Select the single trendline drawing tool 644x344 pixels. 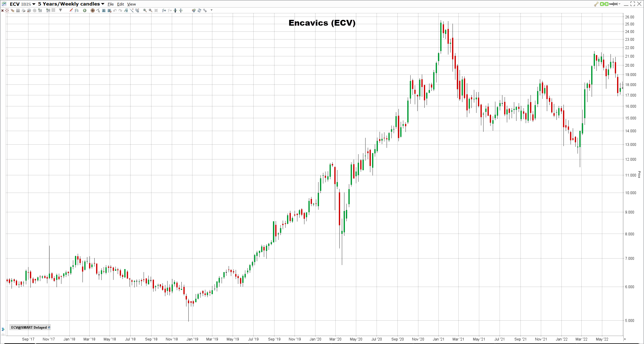click(132, 10)
